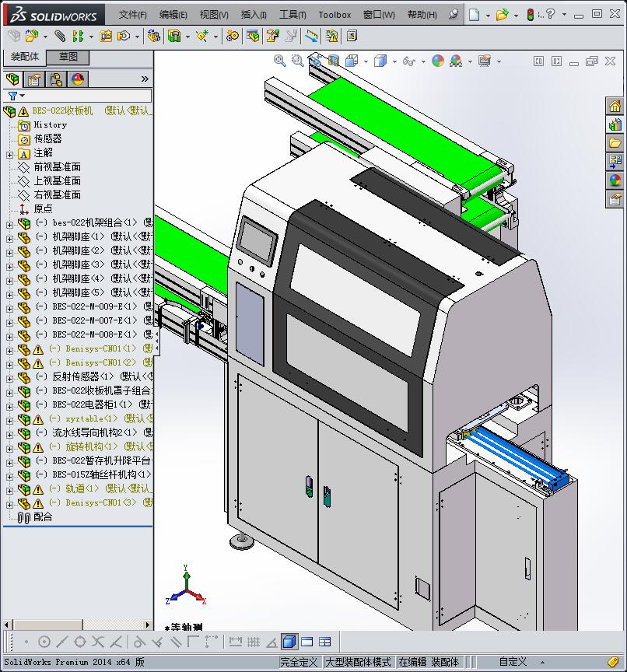Screen dimensions: 627x672
Task: Open the 插入(I) menu
Action: tap(254, 15)
